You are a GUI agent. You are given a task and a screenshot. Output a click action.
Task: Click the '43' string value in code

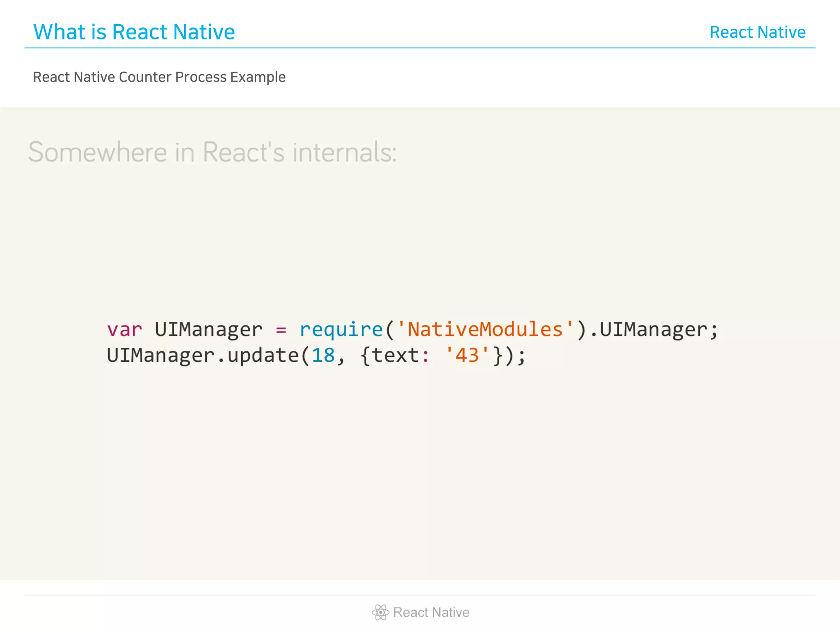[x=467, y=355]
